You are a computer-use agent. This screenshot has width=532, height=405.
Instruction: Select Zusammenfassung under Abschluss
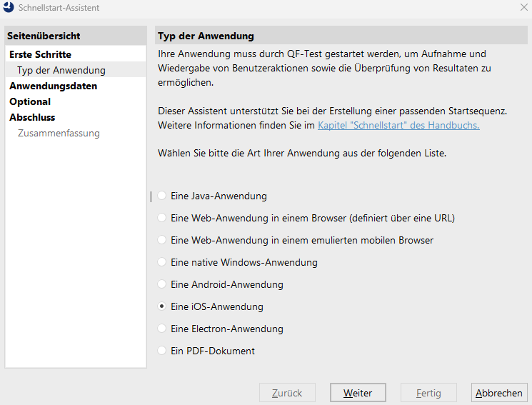pos(59,133)
